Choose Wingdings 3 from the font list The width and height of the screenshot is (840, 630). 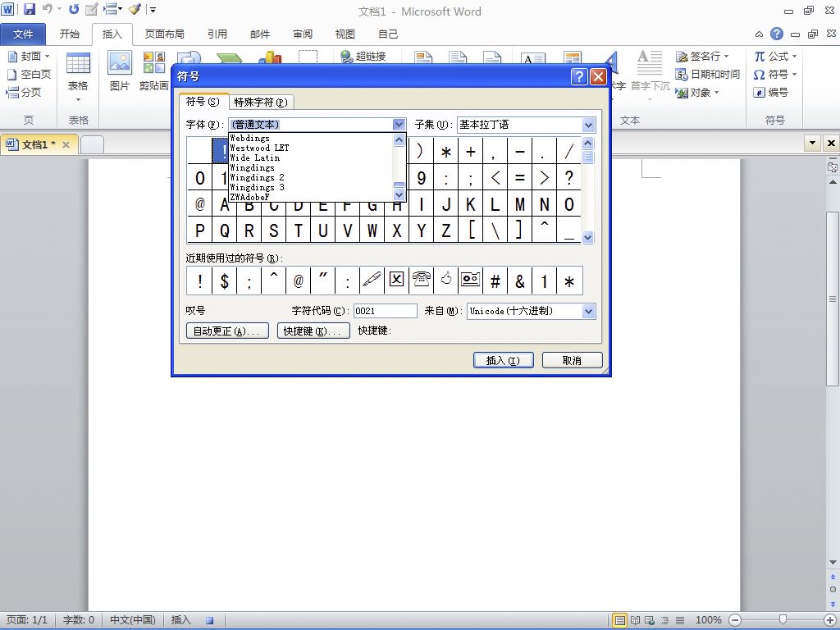coord(311,187)
